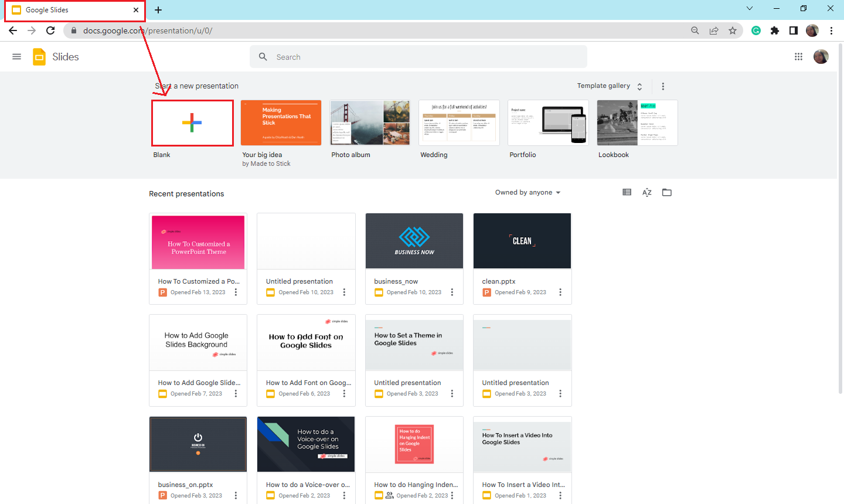Choose the Lookbook template
Viewport: 844px width, 504px height.
638,123
